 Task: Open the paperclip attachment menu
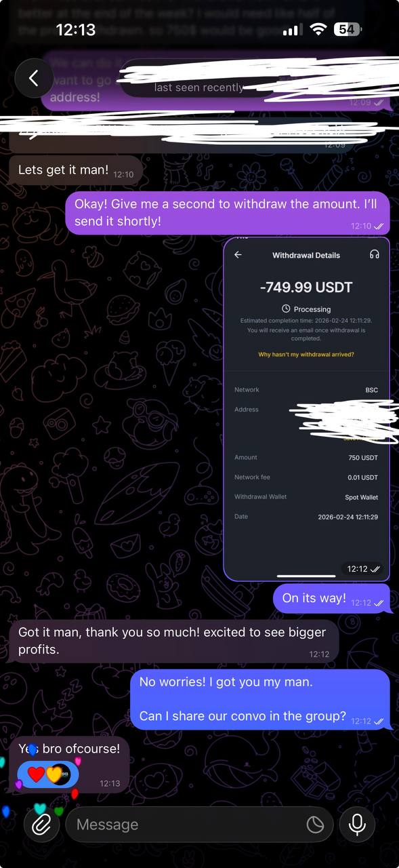42,825
